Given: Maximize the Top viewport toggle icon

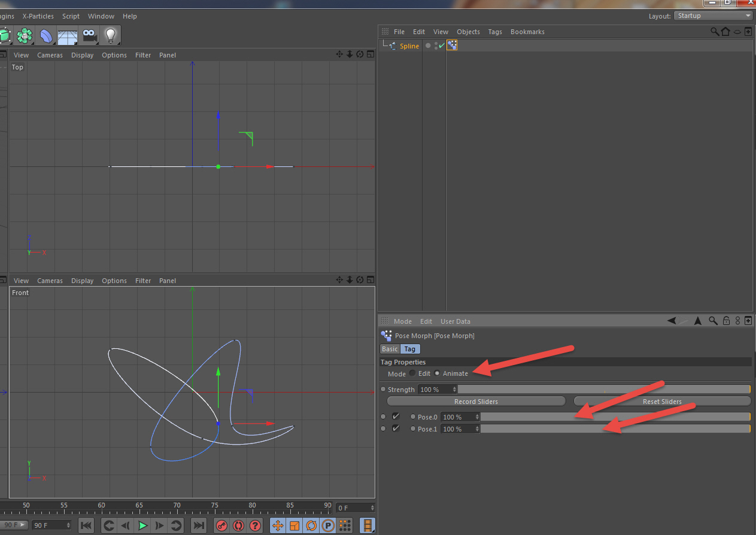Looking at the screenshot, I should (x=370, y=54).
